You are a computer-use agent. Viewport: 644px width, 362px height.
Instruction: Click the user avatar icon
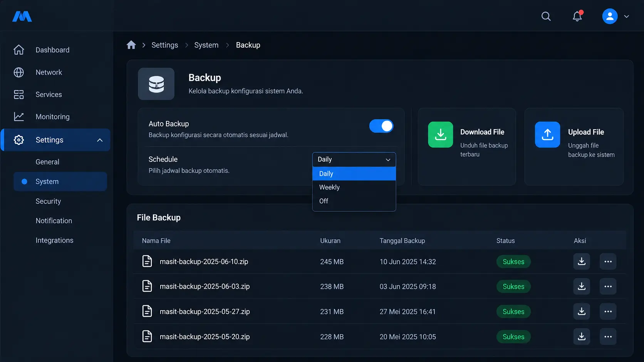pos(610,17)
